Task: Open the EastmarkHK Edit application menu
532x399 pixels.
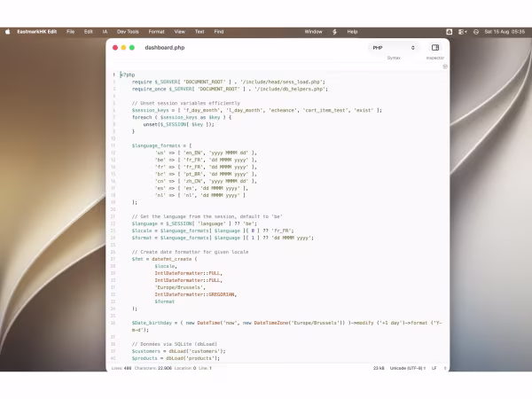Action: point(37,32)
